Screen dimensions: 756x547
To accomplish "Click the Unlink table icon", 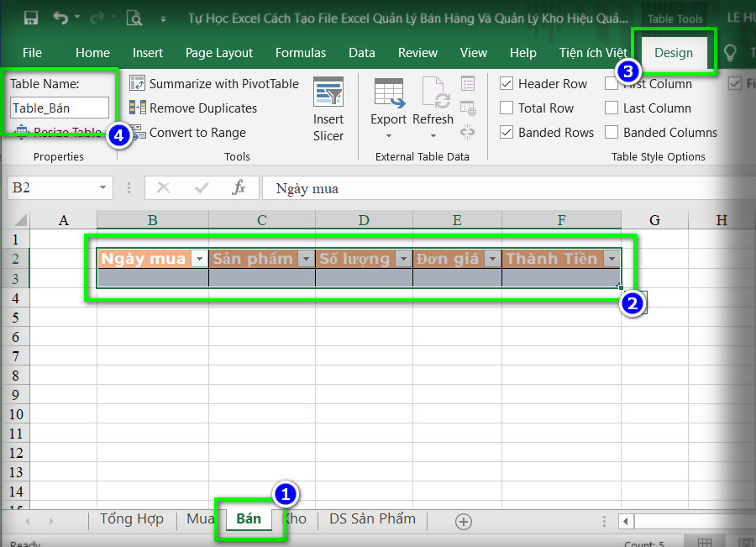I will coord(468,132).
